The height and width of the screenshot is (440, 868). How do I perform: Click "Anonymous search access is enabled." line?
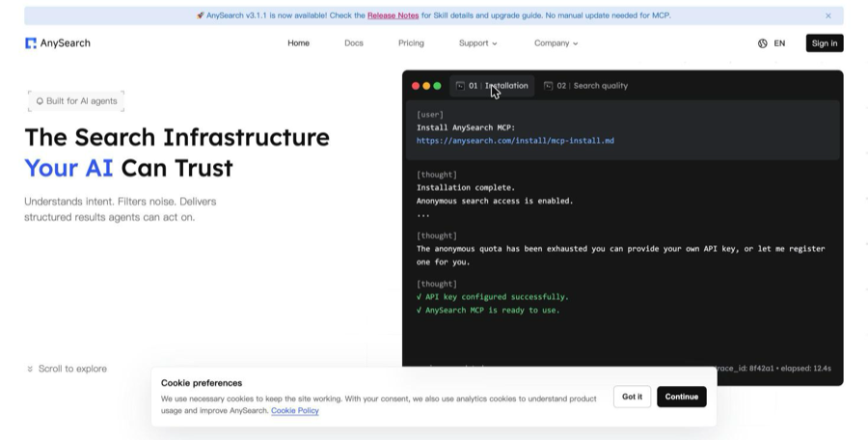(495, 201)
